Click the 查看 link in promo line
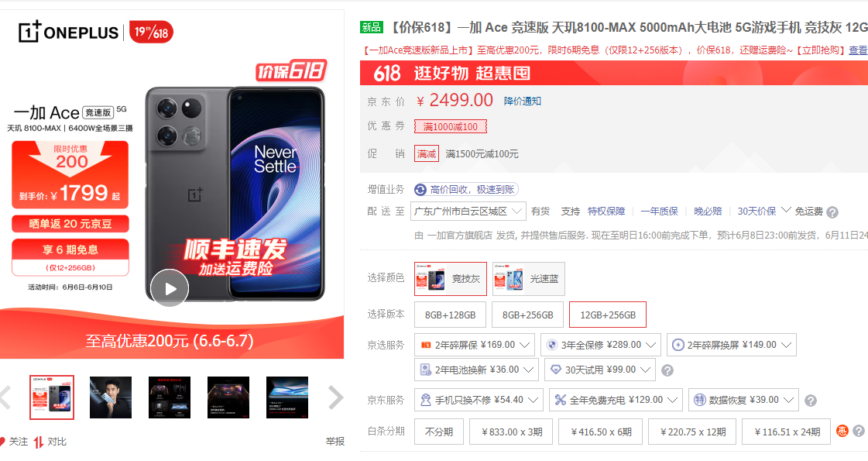The height and width of the screenshot is (461, 868). click(x=858, y=50)
